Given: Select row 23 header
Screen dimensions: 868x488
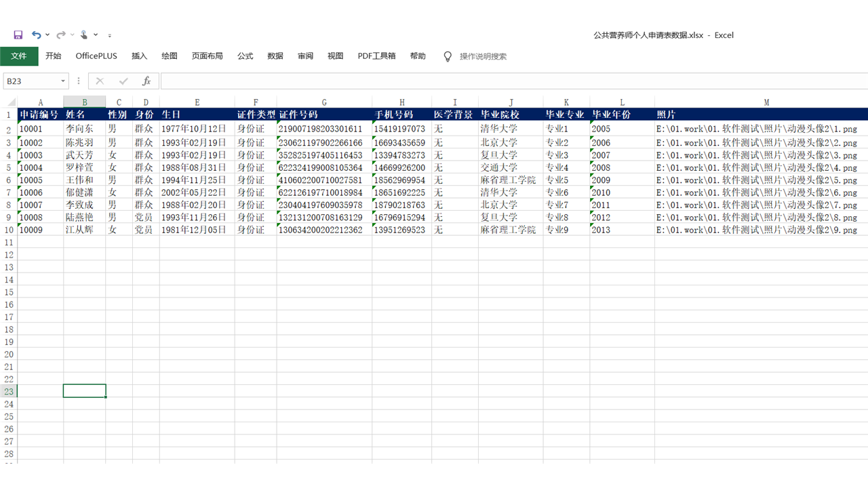Looking at the screenshot, I should click(x=9, y=391).
